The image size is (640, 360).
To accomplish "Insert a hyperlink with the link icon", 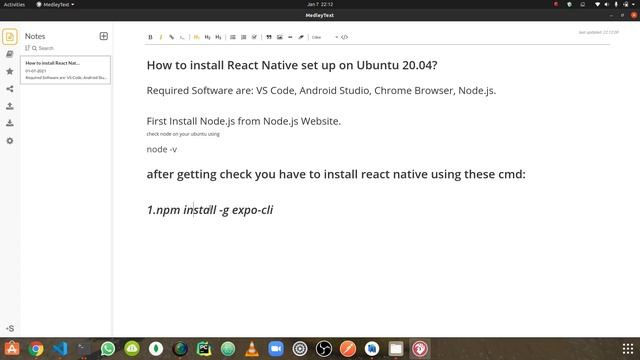I will click(171, 37).
